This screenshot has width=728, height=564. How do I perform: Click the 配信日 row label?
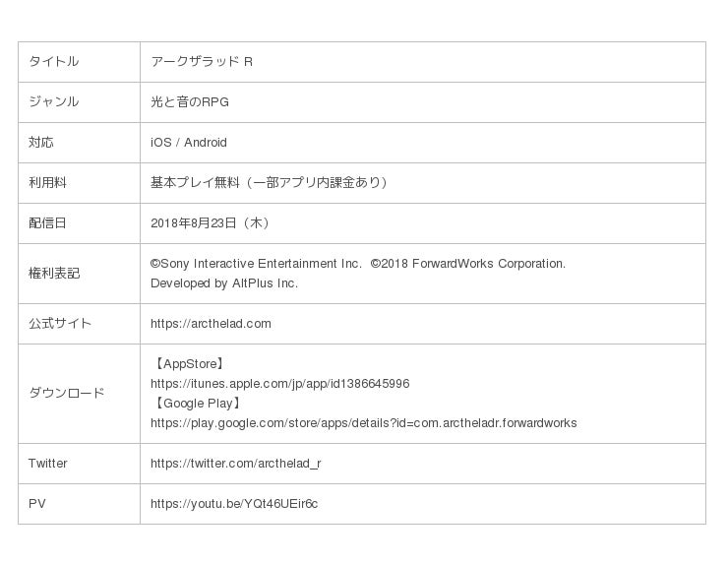pyautogui.click(x=47, y=223)
